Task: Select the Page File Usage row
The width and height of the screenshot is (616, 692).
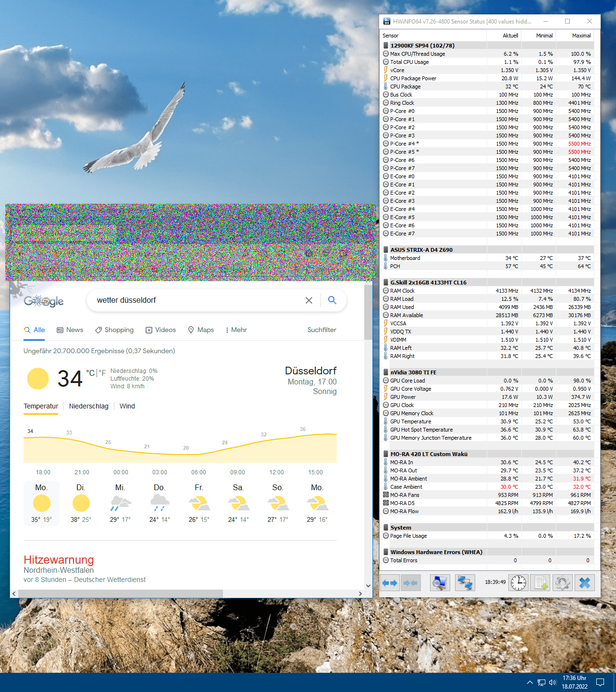Action: [488, 536]
